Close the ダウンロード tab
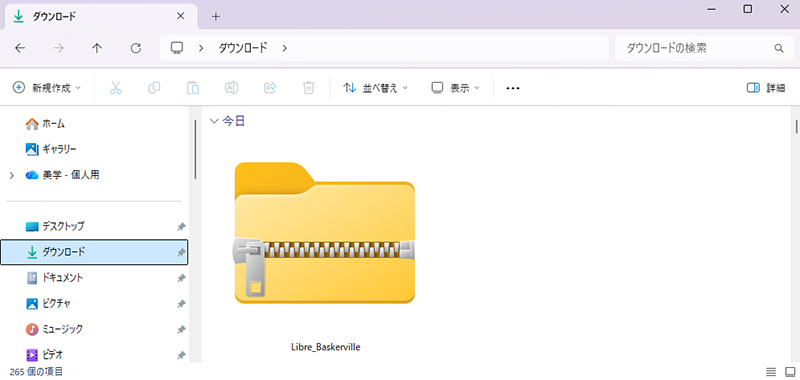Viewport: 800px width, 380px height. 180,16
